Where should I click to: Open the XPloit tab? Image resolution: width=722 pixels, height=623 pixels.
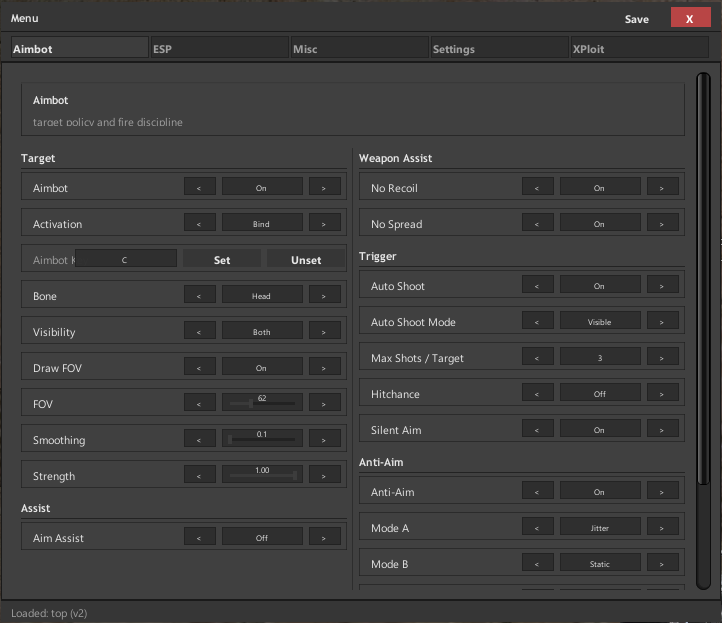(640, 48)
